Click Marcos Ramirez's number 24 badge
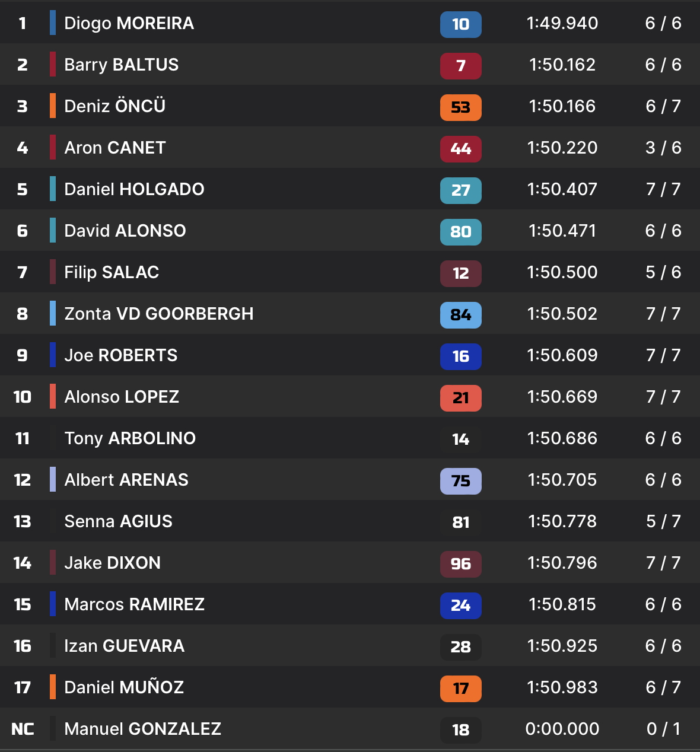The height and width of the screenshot is (752, 700). 460,606
